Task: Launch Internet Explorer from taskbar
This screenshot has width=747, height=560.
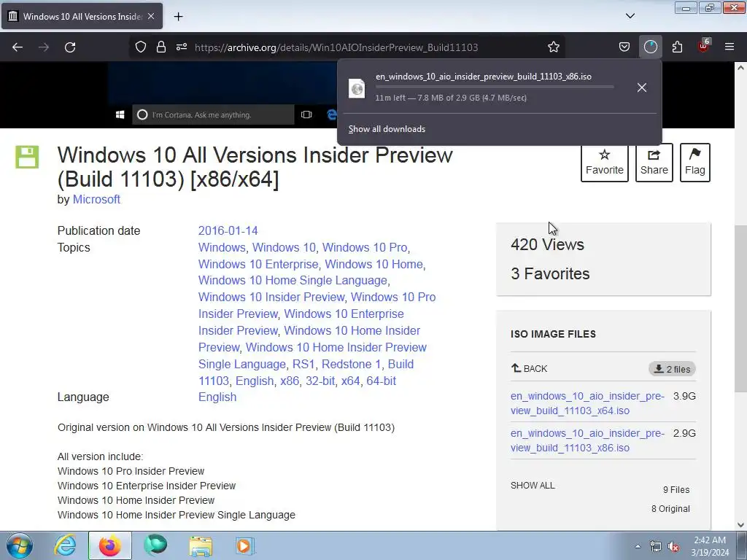Action: pos(65,545)
